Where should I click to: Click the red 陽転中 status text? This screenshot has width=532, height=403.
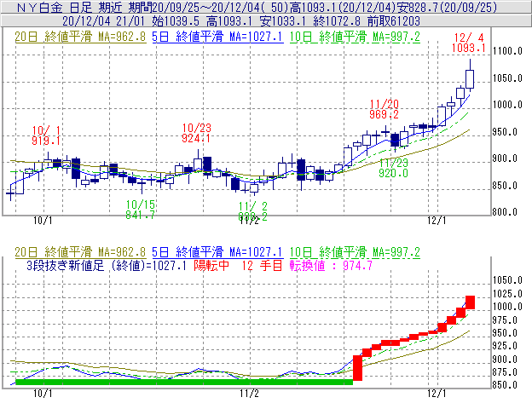click(x=211, y=265)
